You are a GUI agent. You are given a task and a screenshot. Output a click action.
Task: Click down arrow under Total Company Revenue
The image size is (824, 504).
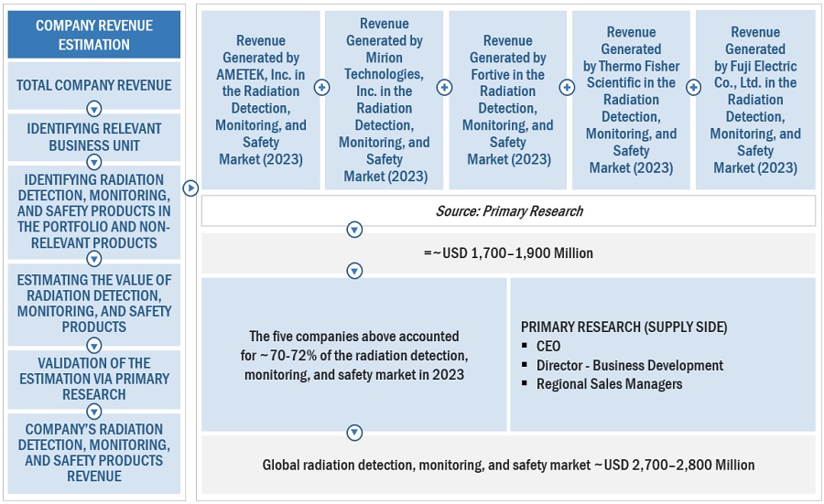point(93,109)
